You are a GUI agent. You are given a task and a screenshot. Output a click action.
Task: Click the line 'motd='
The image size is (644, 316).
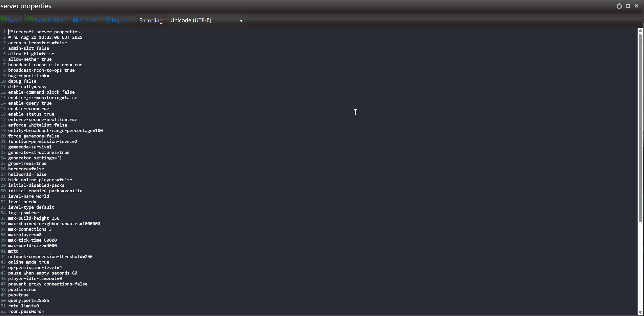tap(15, 251)
